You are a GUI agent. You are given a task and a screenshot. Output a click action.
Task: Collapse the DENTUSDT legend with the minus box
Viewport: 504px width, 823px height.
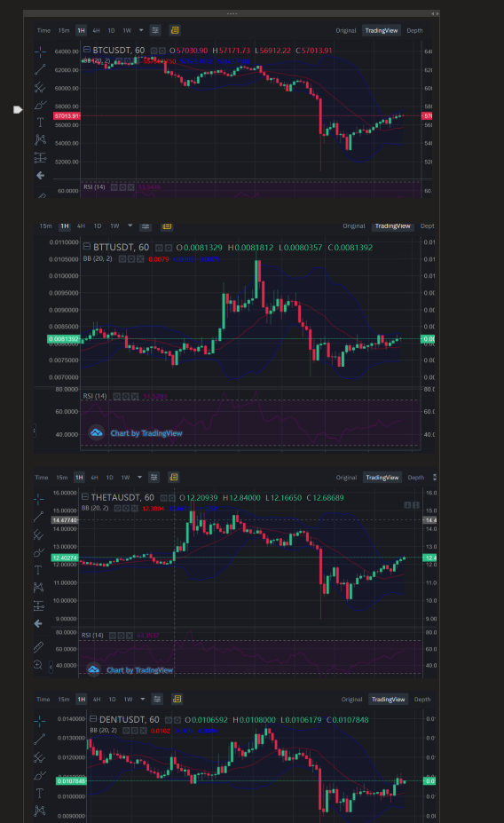[x=93, y=718]
